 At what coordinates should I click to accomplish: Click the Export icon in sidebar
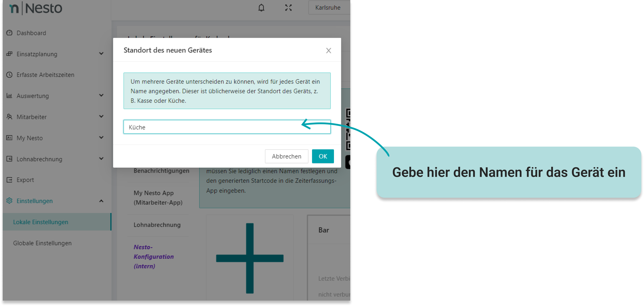click(x=9, y=180)
